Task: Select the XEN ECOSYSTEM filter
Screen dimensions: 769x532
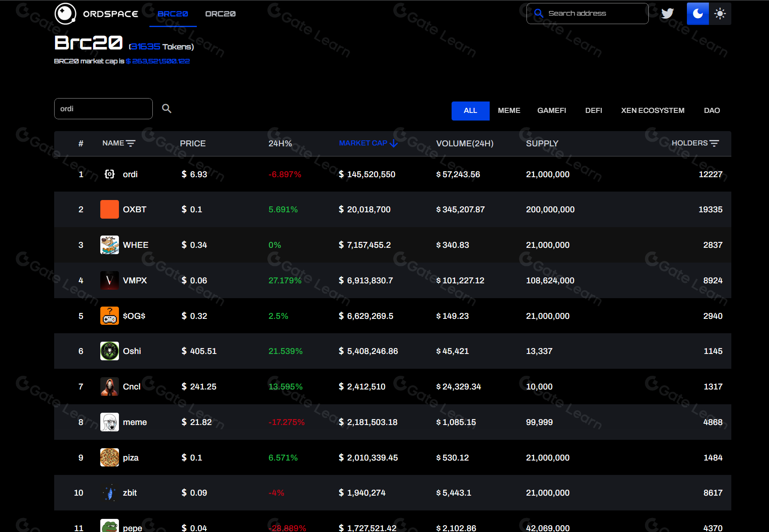Action: [x=652, y=110]
